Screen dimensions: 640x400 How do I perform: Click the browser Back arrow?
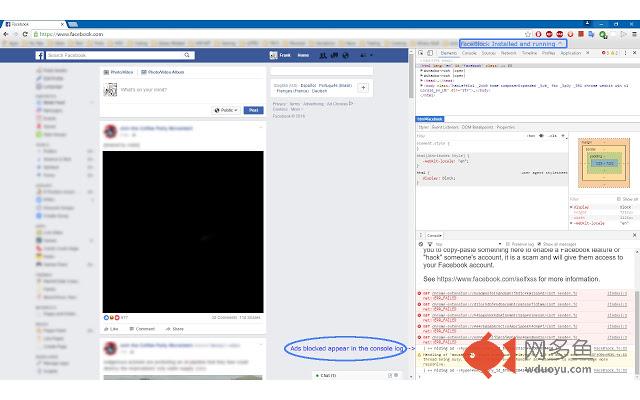coord(5,34)
